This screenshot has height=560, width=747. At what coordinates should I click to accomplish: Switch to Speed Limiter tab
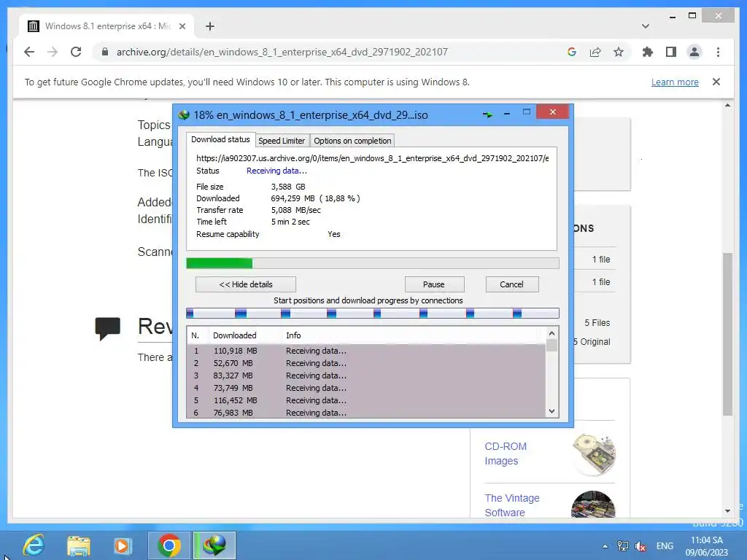(282, 141)
